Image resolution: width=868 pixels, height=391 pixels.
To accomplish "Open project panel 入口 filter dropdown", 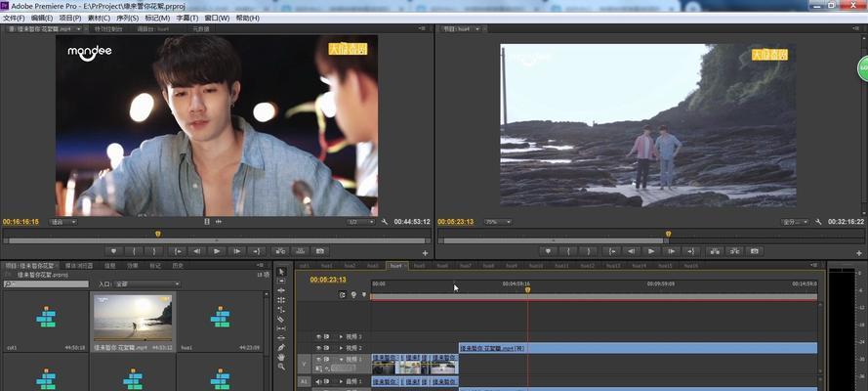I will pyautogui.click(x=146, y=284).
